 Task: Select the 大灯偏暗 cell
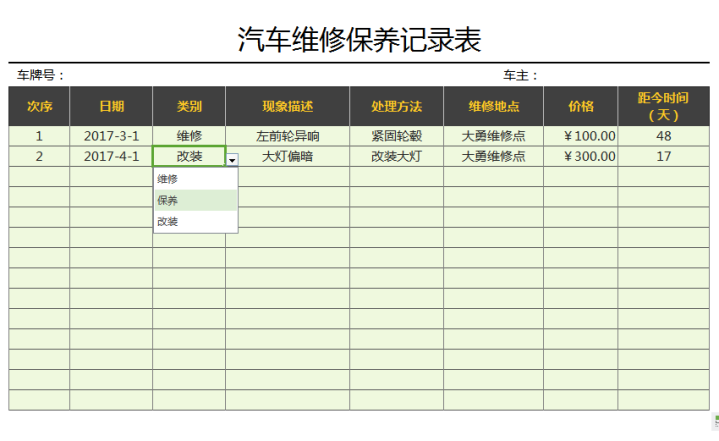pos(287,156)
